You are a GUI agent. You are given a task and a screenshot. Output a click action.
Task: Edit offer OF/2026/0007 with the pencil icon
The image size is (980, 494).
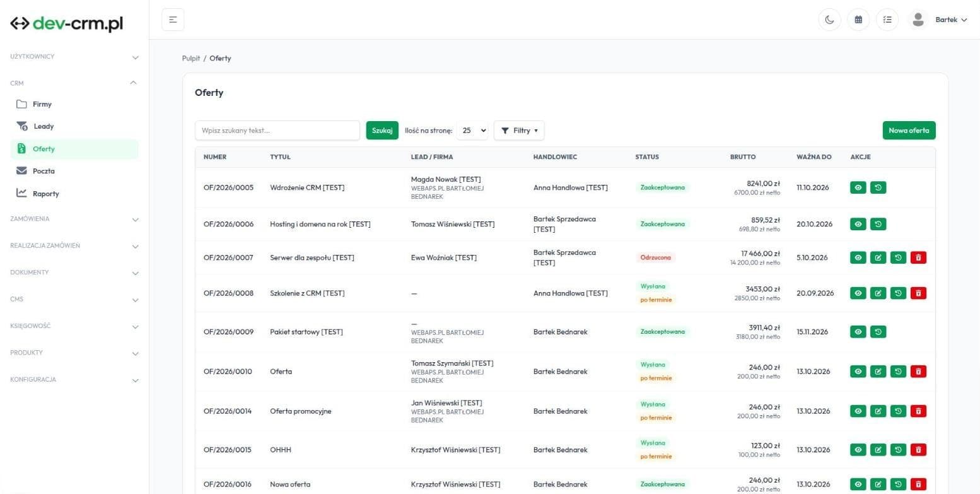click(x=878, y=257)
